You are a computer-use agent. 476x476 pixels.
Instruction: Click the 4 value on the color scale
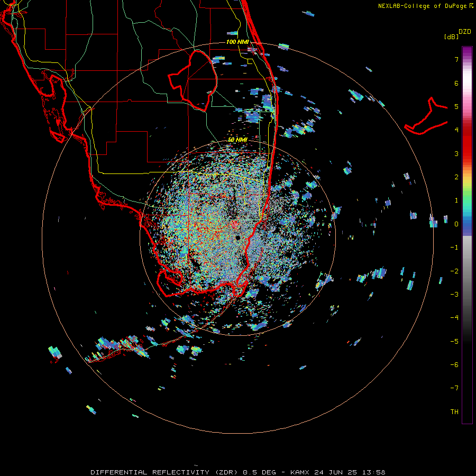pyautogui.click(x=456, y=130)
